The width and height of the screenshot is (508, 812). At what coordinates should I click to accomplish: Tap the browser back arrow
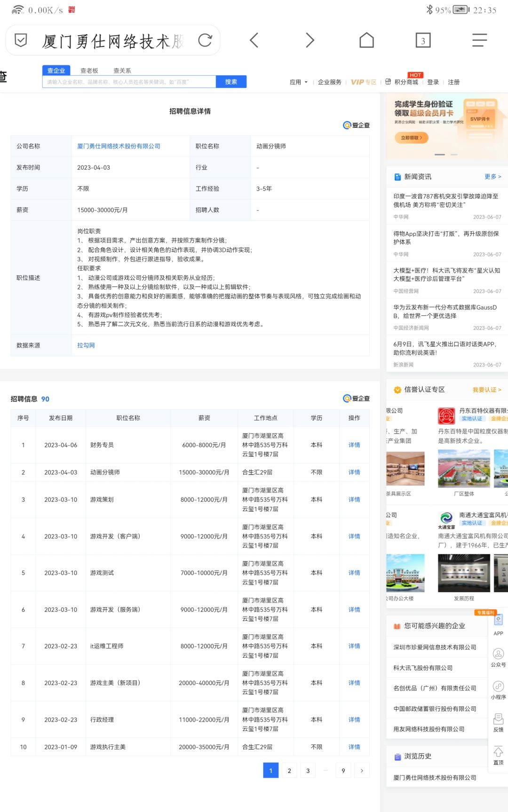[254, 40]
